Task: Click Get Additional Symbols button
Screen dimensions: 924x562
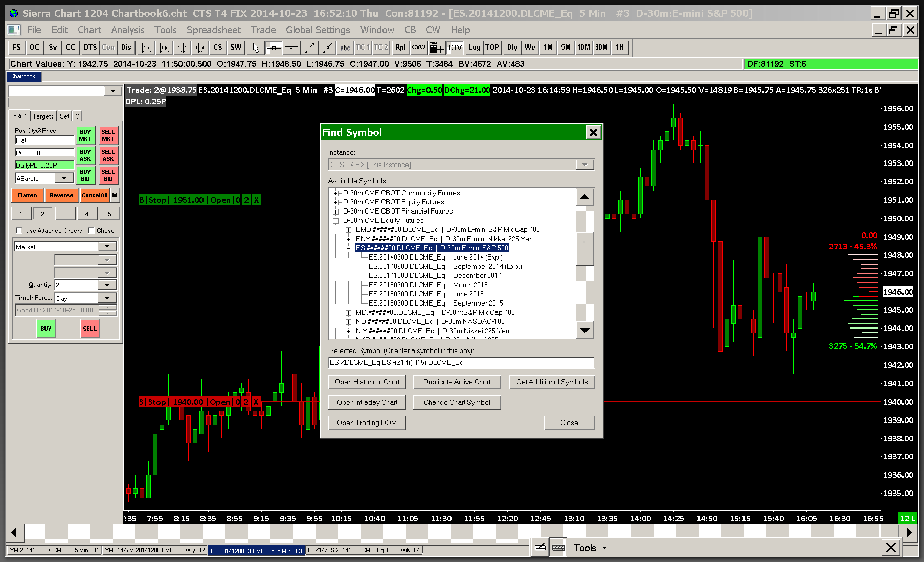Action: [552, 382]
